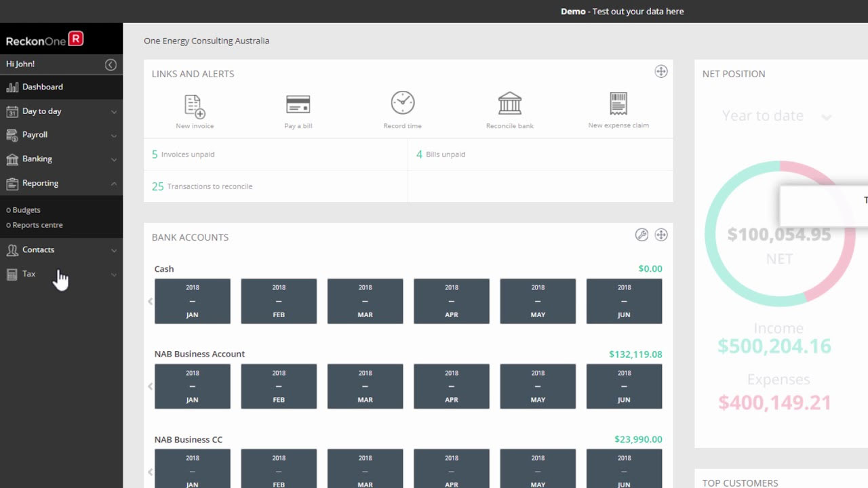868x488 pixels.
Task: Select the Cash MAR 2018 tile
Action: pos(366,301)
